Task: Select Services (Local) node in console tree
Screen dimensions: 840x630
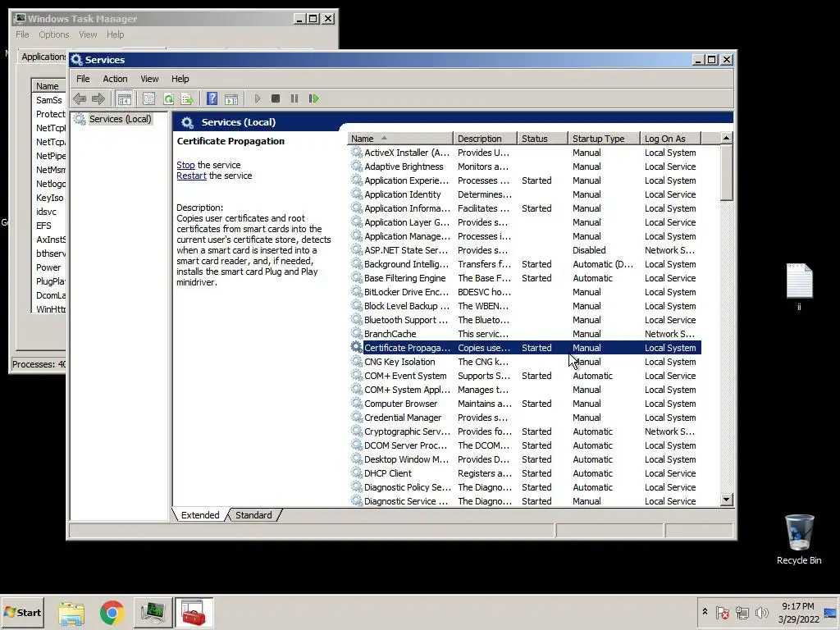Action: pyautogui.click(x=120, y=119)
